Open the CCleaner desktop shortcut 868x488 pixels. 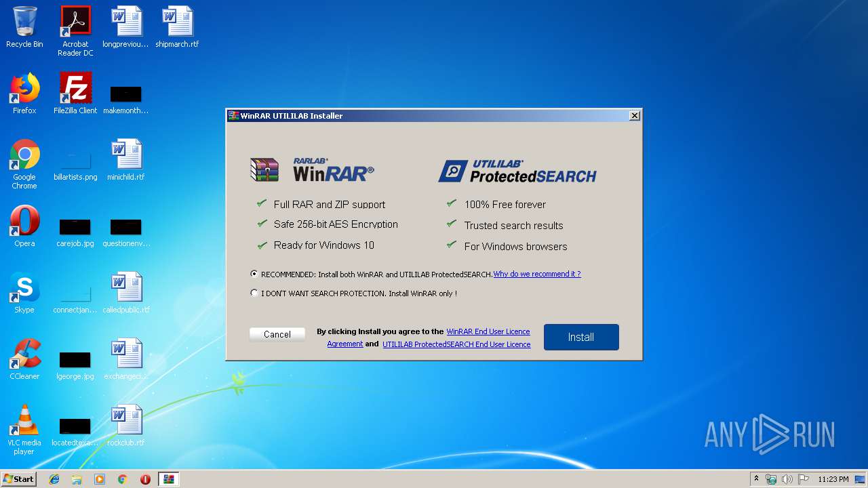click(x=24, y=359)
